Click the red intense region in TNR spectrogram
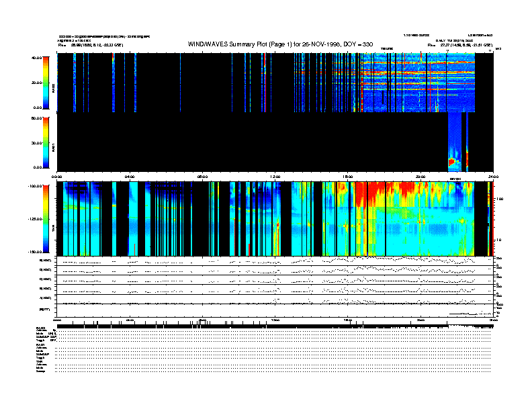This screenshot has height=411, width=532. [370, 193]
